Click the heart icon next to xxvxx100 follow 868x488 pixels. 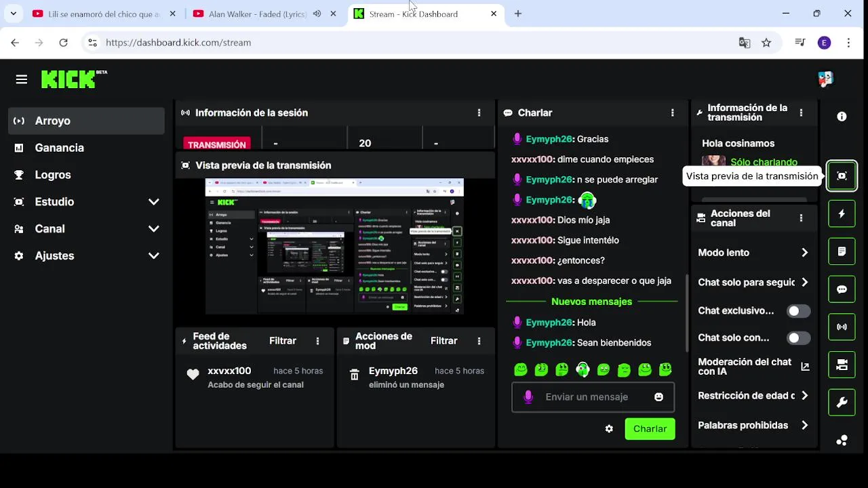click(193, 374)
